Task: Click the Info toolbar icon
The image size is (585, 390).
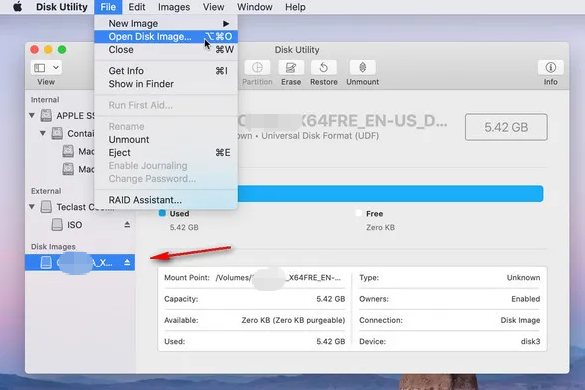Action: click(550, 68)
